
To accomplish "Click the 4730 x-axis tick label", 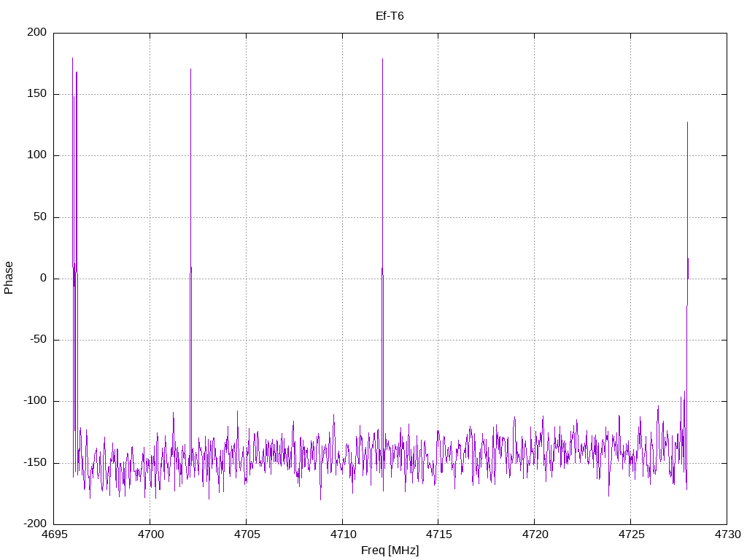I will coord(727,534).
